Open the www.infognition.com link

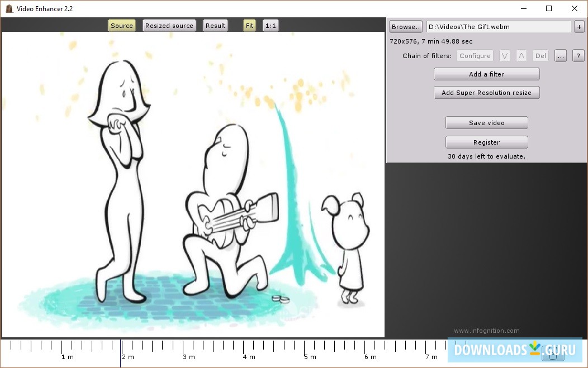[487, 331]
